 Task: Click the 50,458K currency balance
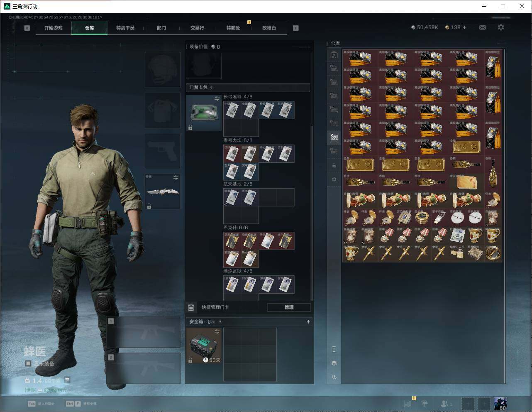[425, 27]
